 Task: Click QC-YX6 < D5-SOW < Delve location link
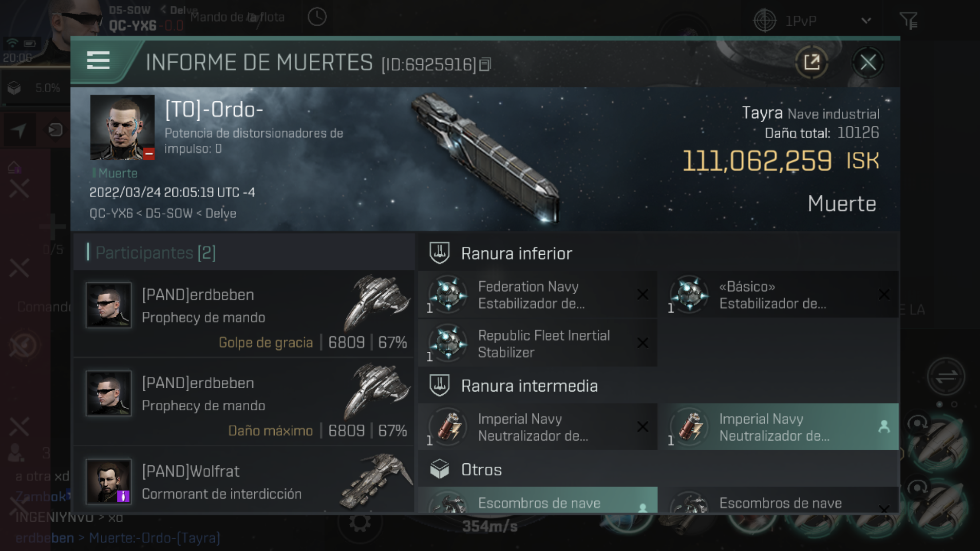(x=163, y=213)
